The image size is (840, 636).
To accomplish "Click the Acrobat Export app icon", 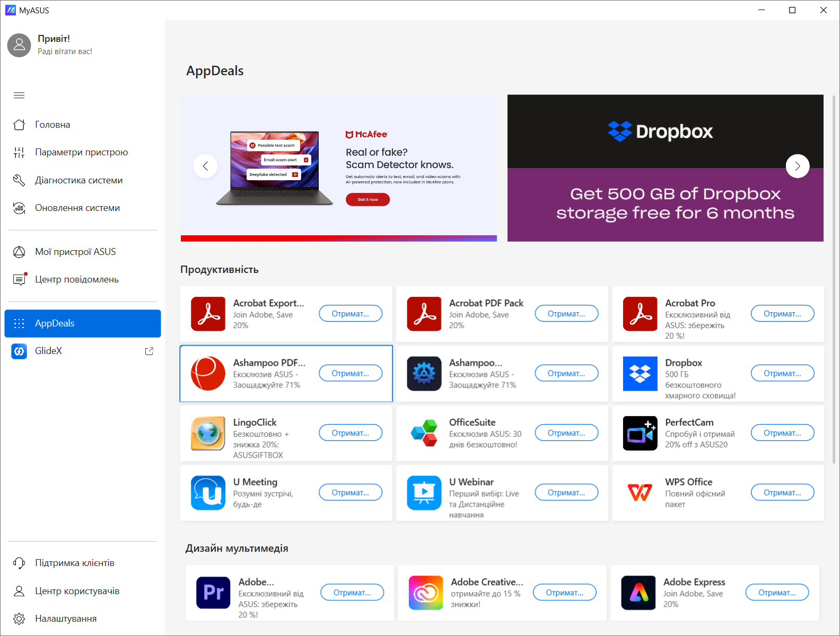I will pos(208,314).
